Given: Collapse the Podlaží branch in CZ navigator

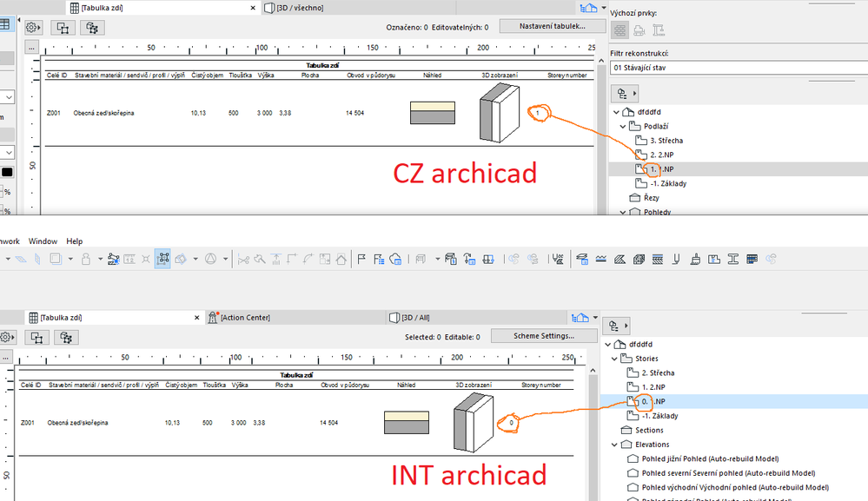Looking at the screenshot, I should tap(624, 126).
